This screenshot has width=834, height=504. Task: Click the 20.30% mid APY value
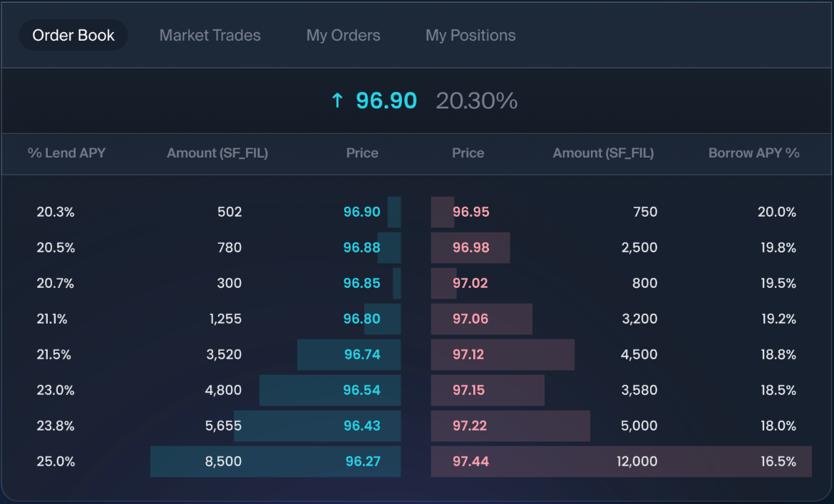[x=476, y=101]
